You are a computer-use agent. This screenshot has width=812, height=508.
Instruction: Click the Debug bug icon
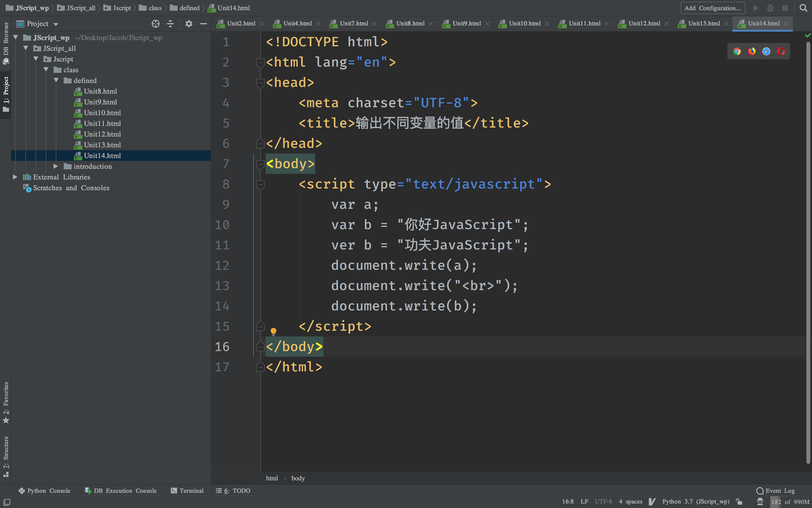(770, 8)
